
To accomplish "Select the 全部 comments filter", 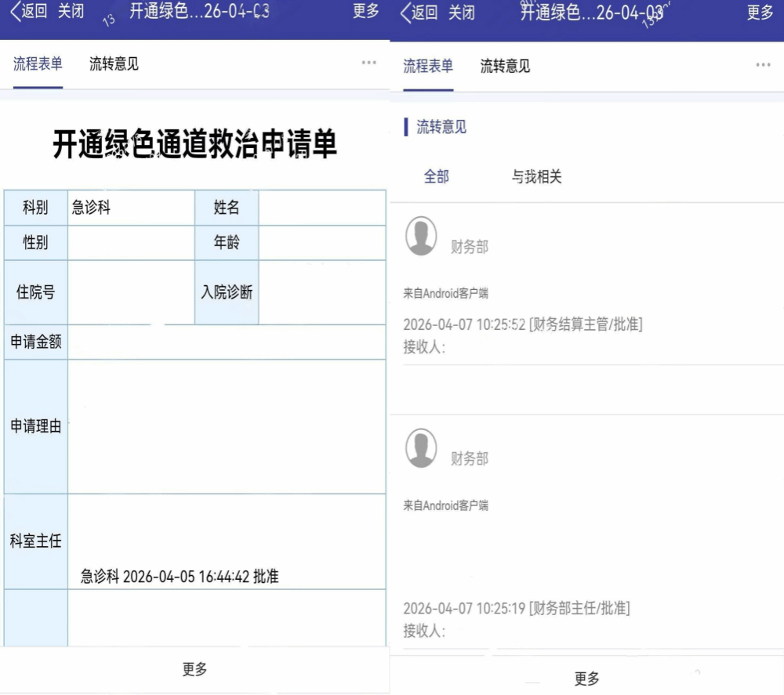I will 437,177.
